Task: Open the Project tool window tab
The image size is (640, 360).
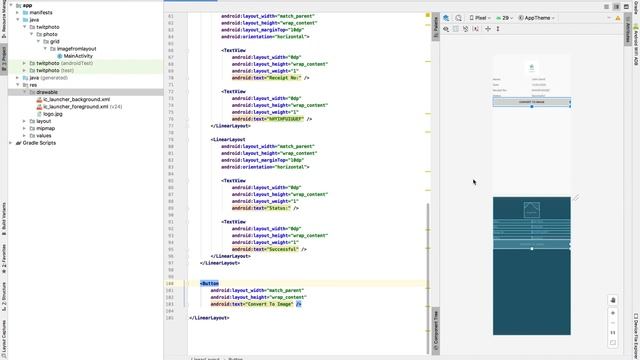Action: pos(4,59)
